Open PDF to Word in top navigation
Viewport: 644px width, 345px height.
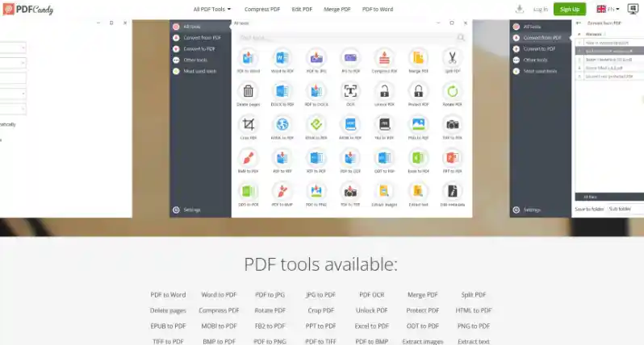click(378, 9)
